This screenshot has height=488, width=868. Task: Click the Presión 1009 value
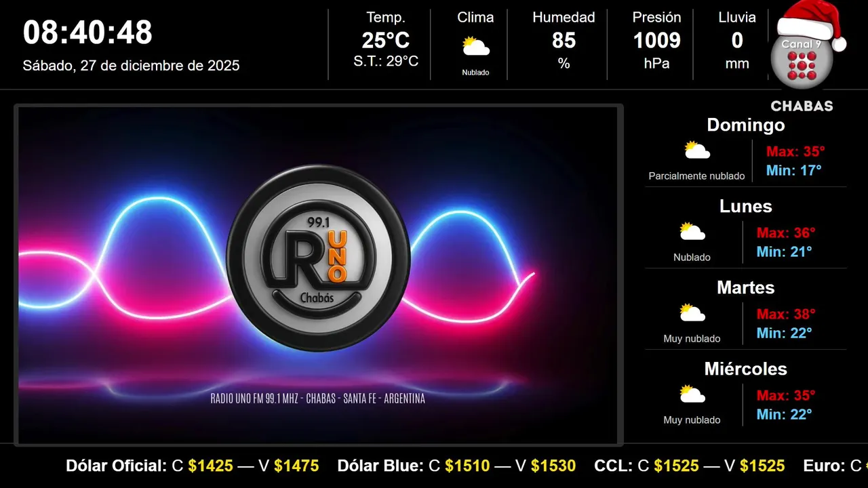(x=656, y=41)
